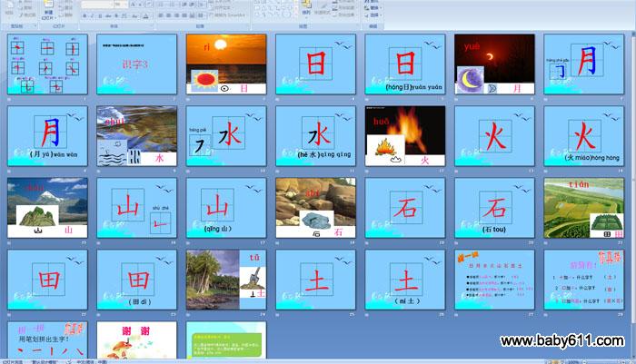
Task: Click the center alignment paragraph icon
Action: pos(170,15)
